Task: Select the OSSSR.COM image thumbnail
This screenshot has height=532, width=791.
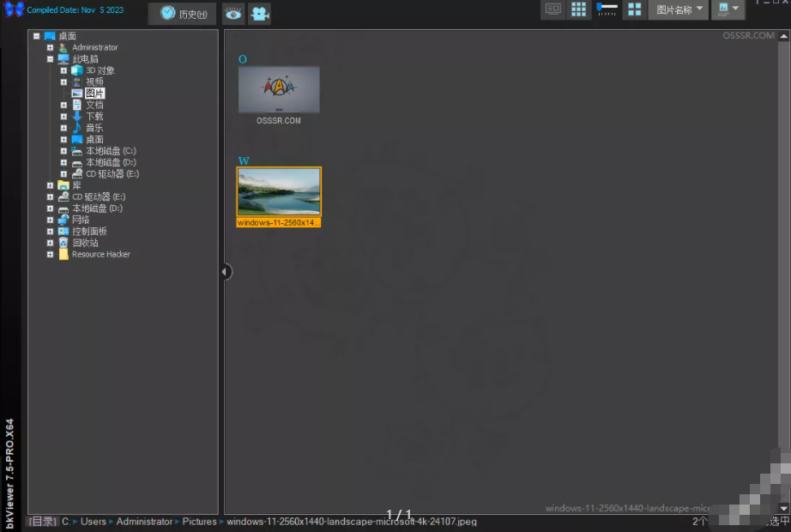Action: pos(279,90)
